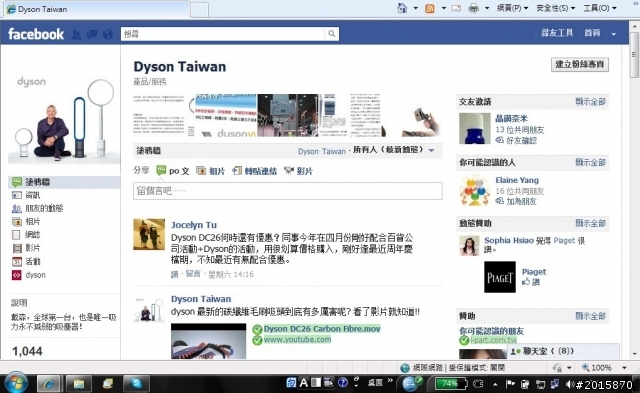Open Jocelyn Tu's profile picture

coord(149,234)
